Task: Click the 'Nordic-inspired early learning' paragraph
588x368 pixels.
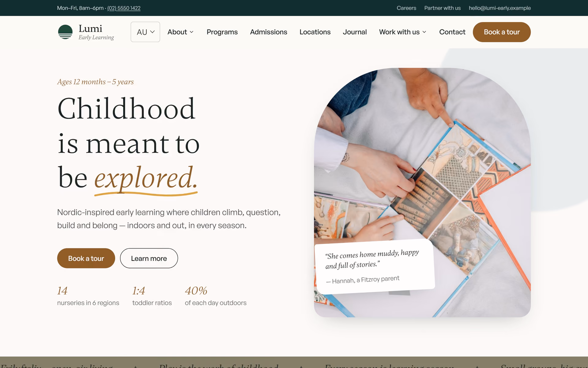Action: pyautogui.click(x=169, y=219)
